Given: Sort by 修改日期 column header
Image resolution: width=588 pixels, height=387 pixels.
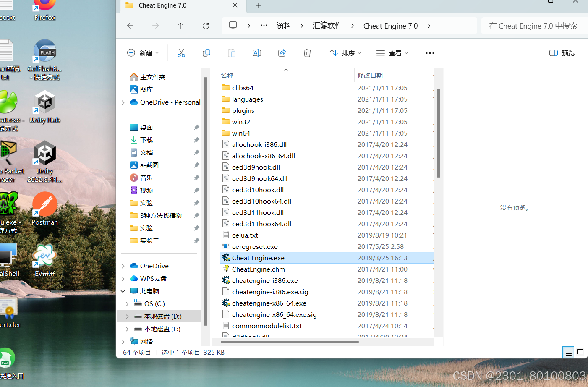Looking at the screenshot, I should pyautogui.click(x=370, y=76).
